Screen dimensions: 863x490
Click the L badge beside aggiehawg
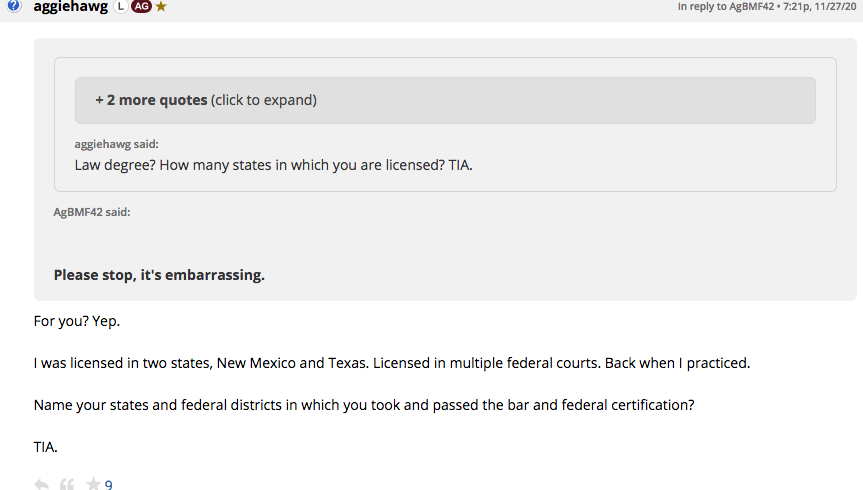(120, 6)
